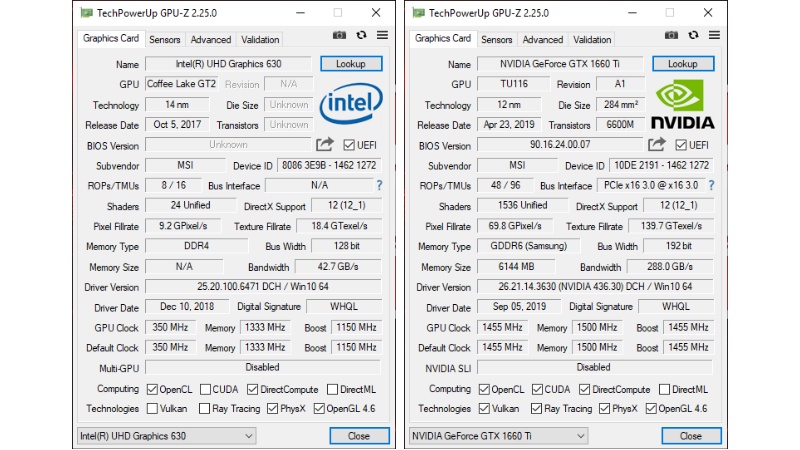Click Driver Date value Sep 05, 2019
The width and height of the screenshot is (800, 450).
[x=519, y=307]
